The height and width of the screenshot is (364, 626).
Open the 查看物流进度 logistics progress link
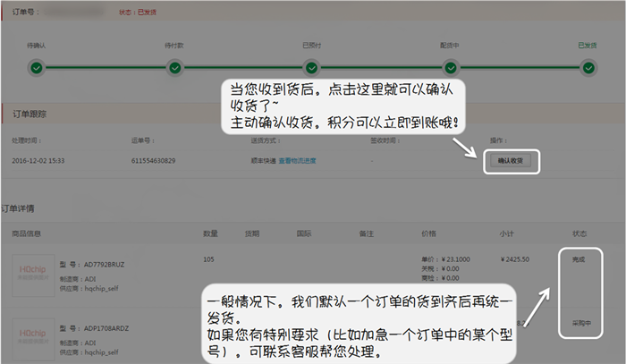297,160
